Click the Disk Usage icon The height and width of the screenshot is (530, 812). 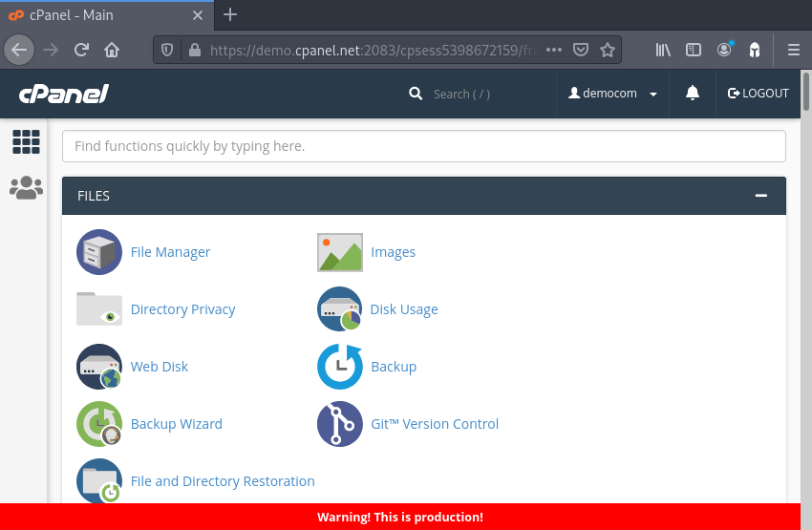(x=340, y=309)
